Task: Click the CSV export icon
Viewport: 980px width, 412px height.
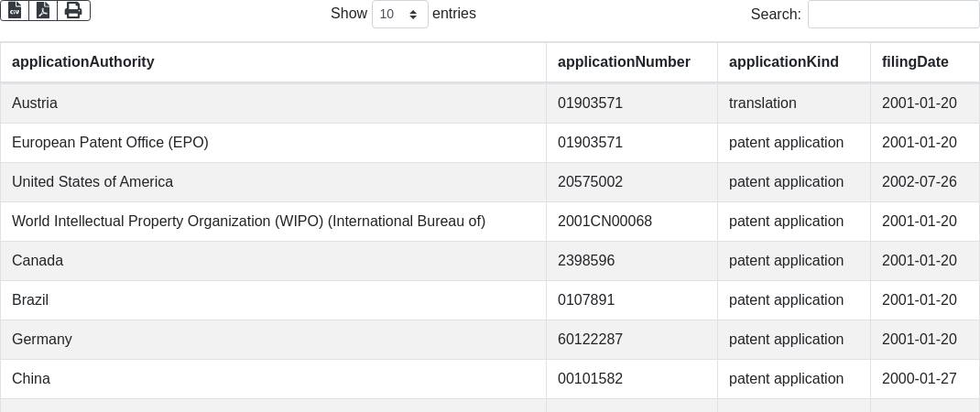Action: pos(15,10)
